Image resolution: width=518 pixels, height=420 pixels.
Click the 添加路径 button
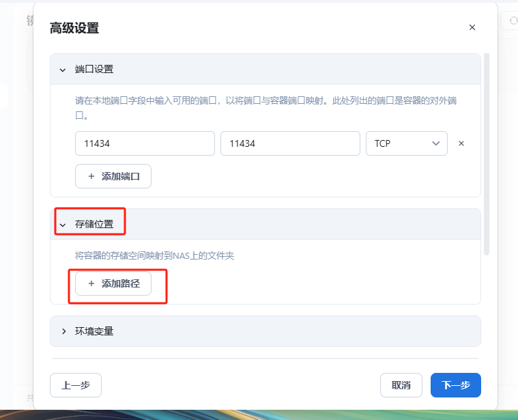(x=113, y=283)
